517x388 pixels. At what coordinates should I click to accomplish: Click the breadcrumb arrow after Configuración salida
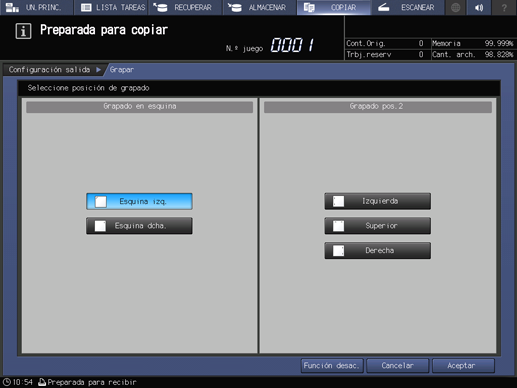click(98, 70)
